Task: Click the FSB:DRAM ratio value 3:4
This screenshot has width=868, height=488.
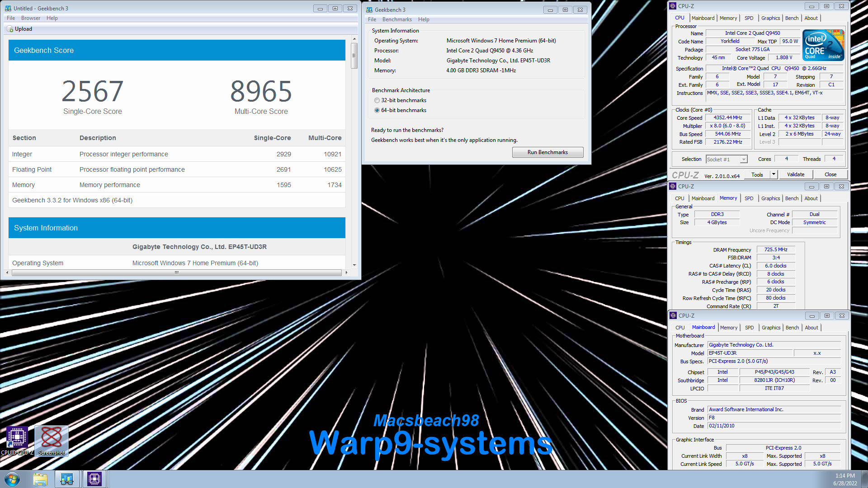Action: pyautogui.click(x=776, y=258)
